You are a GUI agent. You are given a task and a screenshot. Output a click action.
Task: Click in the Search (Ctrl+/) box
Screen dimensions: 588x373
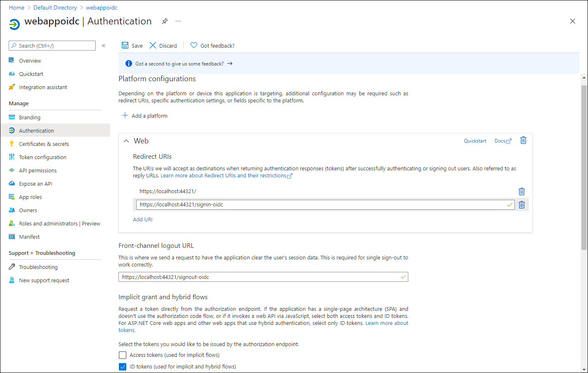52,46
